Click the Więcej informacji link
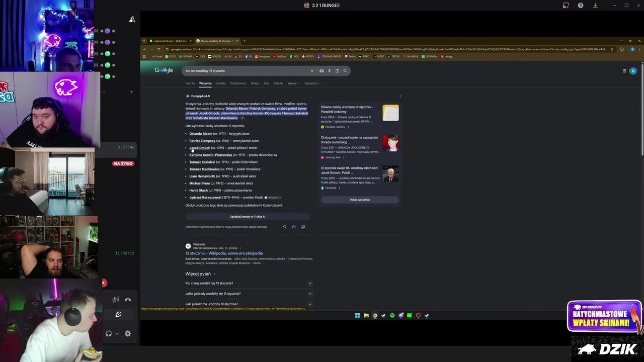 click(258, 227)
